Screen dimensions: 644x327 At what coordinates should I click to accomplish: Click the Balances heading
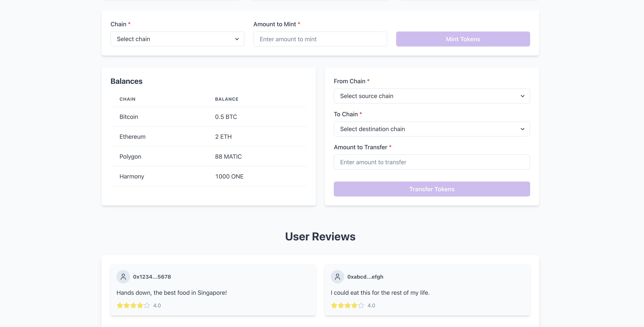pyautogui.click(x=126, y=81)
